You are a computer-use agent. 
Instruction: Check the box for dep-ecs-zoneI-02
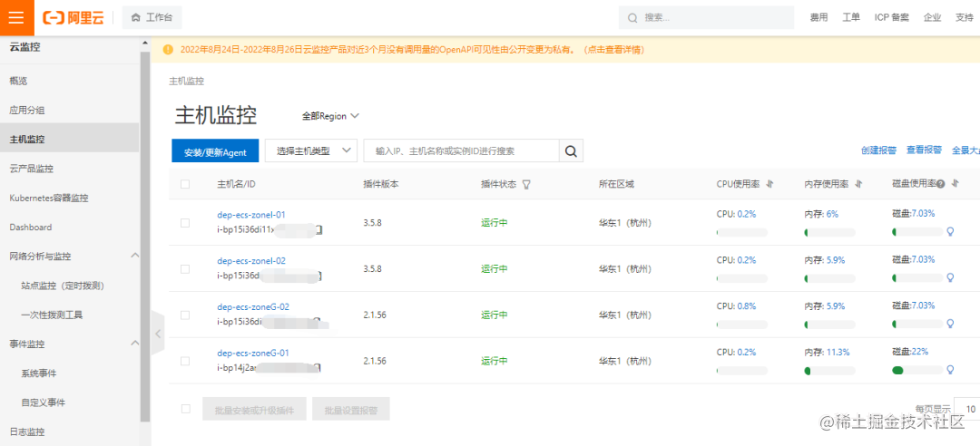click(185, 269)
